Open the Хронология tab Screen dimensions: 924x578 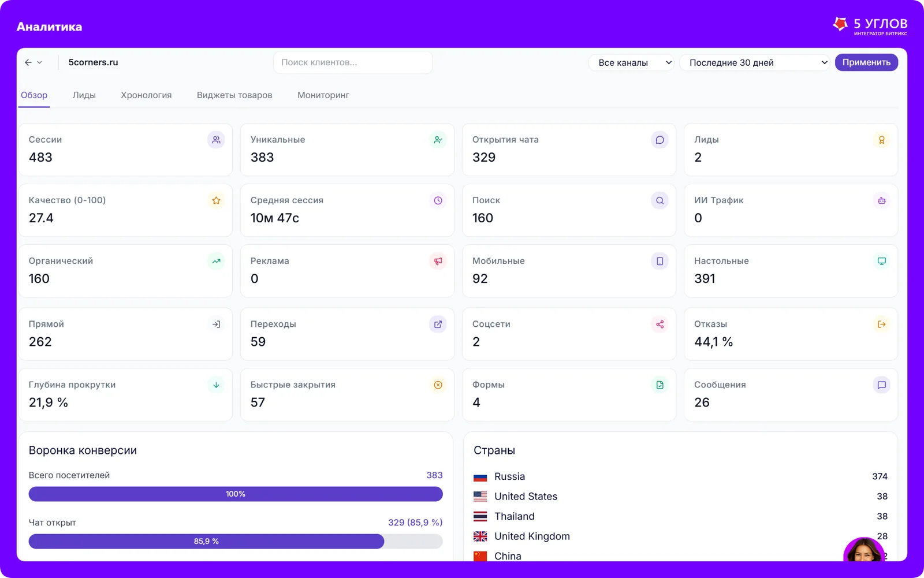(x=146, y=95)
